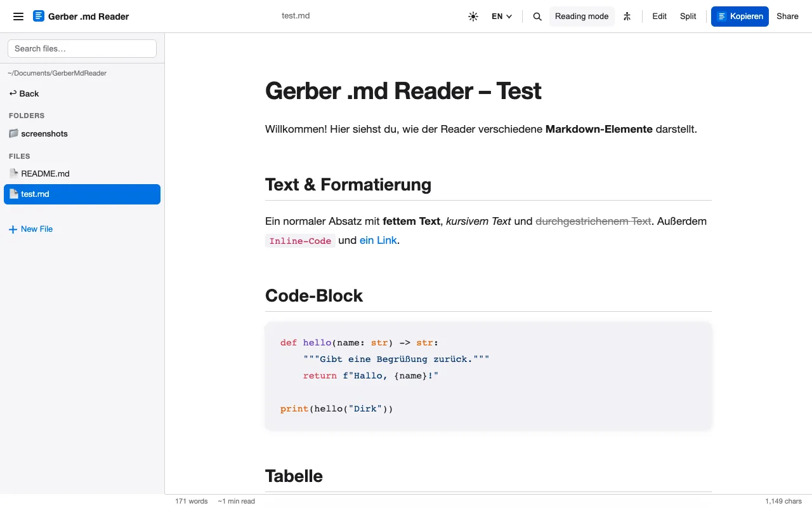Select Reading mode view
This screenshot has height=508, width=812.
pos(582,17)
